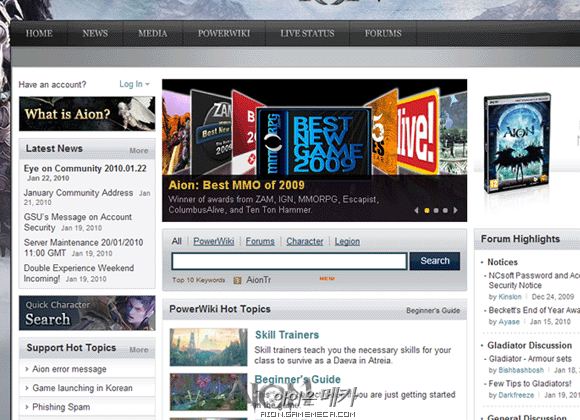Viewport: 580px width, 420px height.
Task: Focus the site search text field
Action: tap(289, 261)
